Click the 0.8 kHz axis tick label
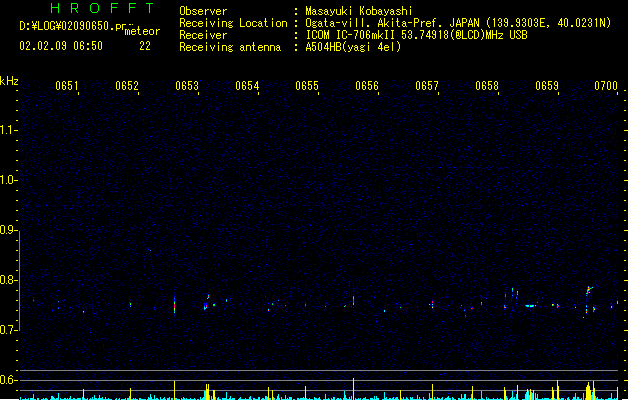Image resolution: width=629 pixels, height=400 pixels. [x=8, y=280]
